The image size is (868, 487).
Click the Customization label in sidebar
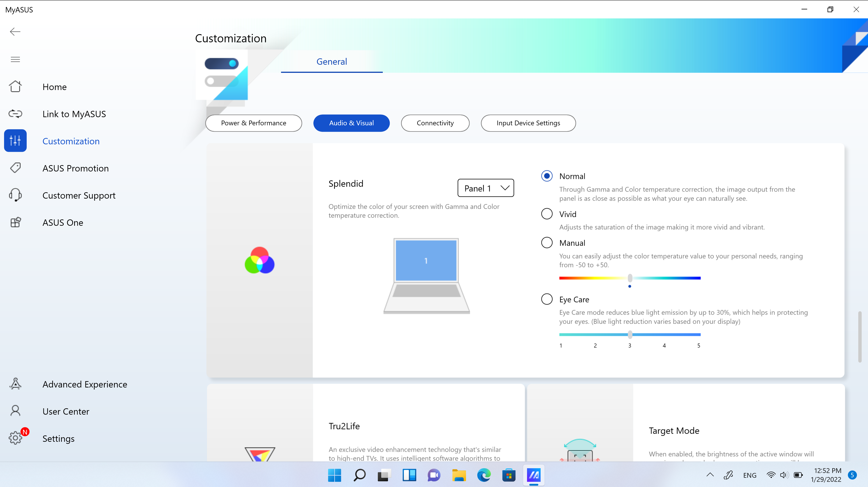tap(71, 141)
